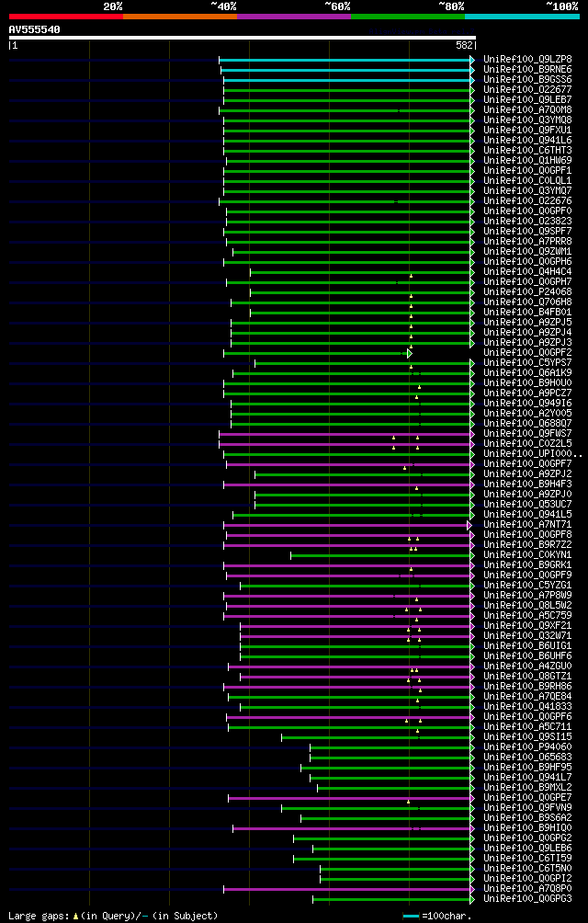Click the query name AV555540
Image resolution: width=588 pixels, height=923 pixels.
(34, 28)
